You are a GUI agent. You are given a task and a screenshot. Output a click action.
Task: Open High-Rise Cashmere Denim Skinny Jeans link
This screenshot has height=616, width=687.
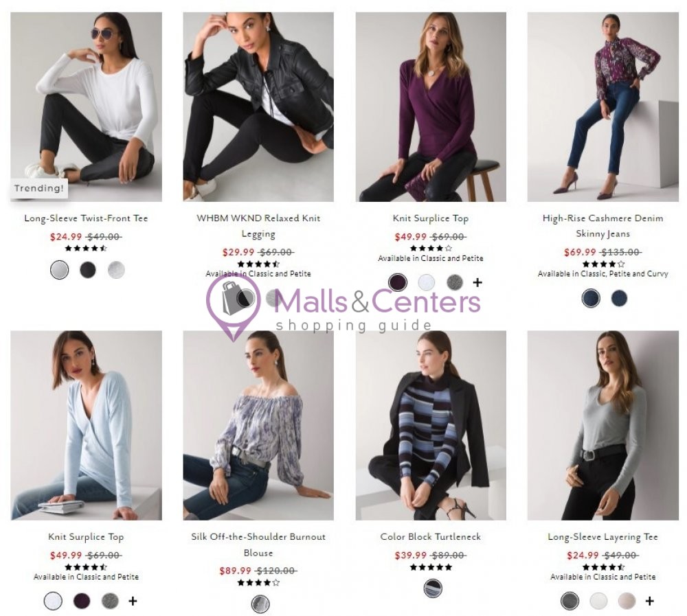tap(603, 226)
